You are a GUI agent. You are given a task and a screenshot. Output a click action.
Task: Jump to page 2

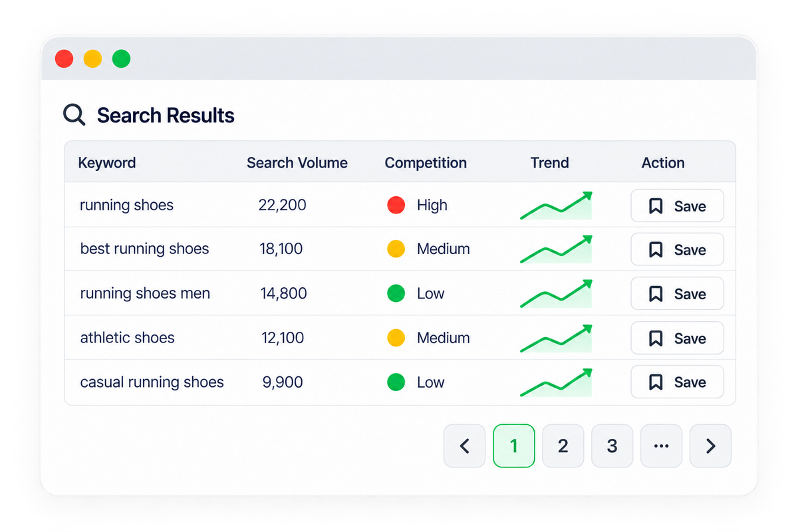click(x=563, y=446)
